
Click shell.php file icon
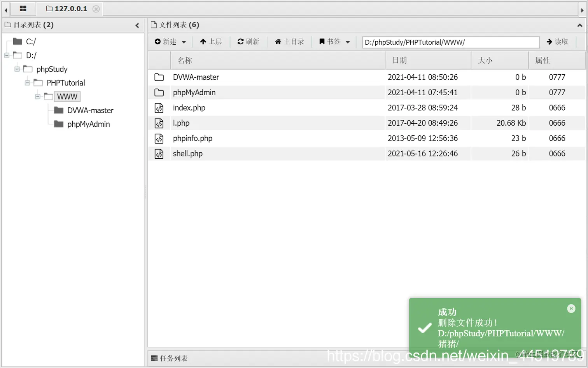click(159, 154)
